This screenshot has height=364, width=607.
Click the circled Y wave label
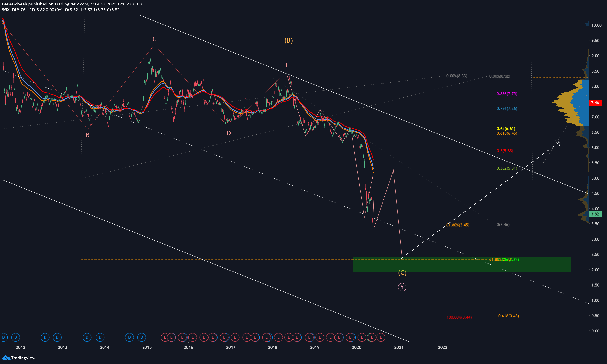pyautogui.click(x=402, y=287)
